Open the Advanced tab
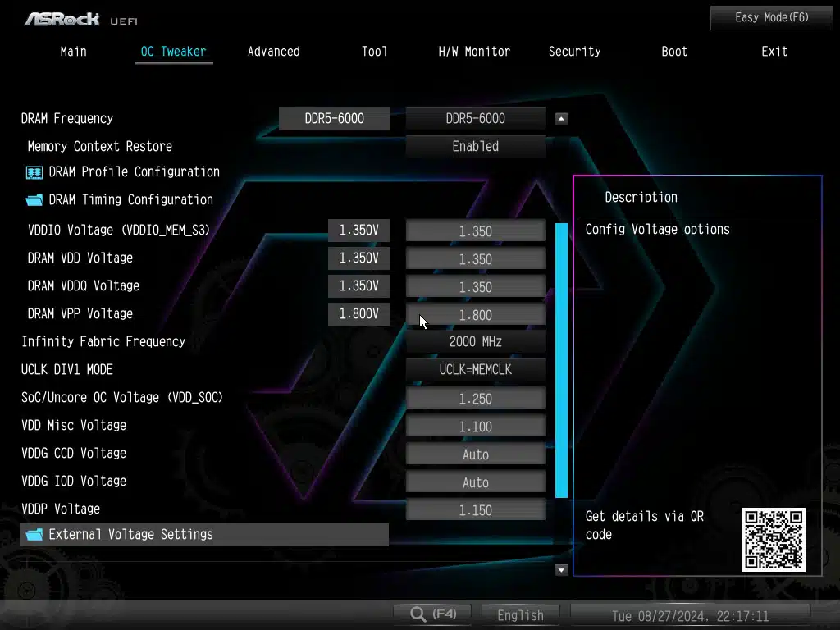Viewport: 840px width, 630px height. [x=273, y=52]
